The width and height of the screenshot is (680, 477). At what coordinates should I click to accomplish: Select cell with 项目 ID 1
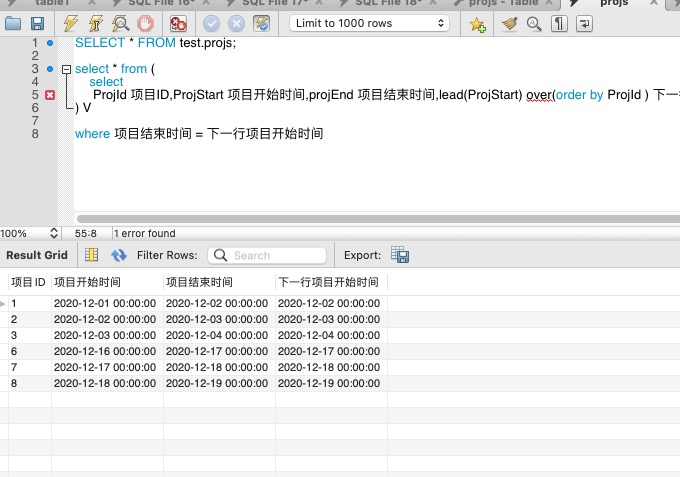29,304
